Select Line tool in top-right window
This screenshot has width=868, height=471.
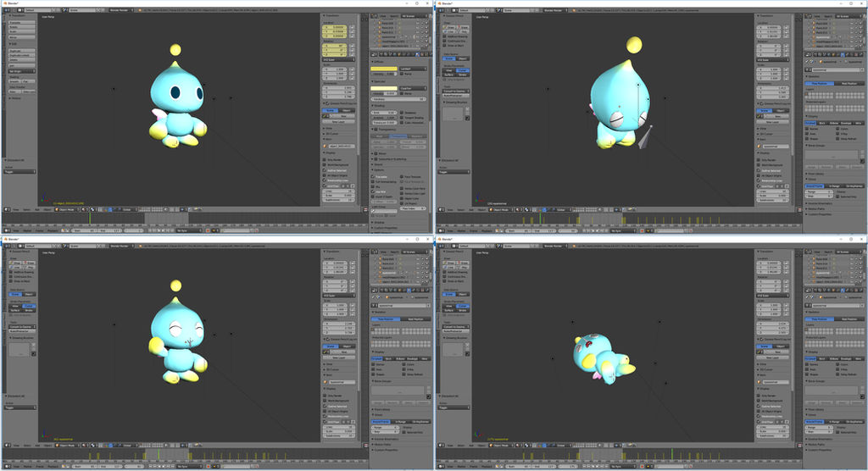coord(448,31)
